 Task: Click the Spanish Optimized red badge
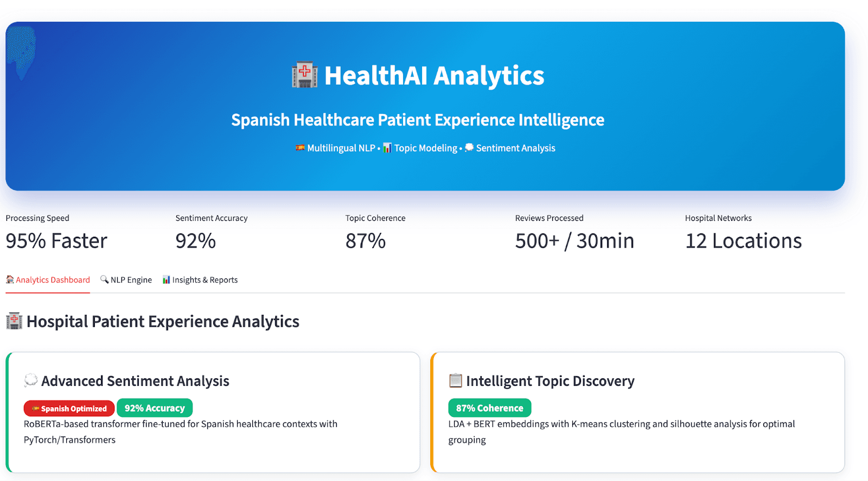pos(69,408)
